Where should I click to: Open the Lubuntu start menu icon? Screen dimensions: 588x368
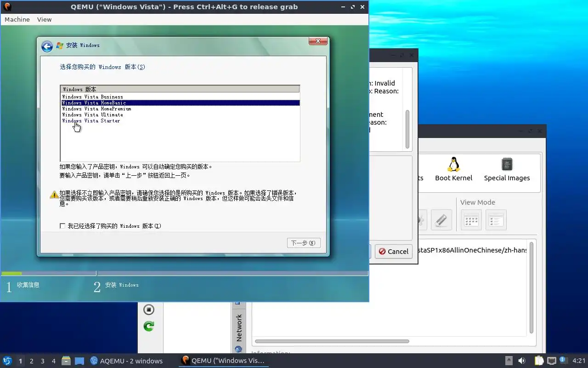[x=7, y=361]
